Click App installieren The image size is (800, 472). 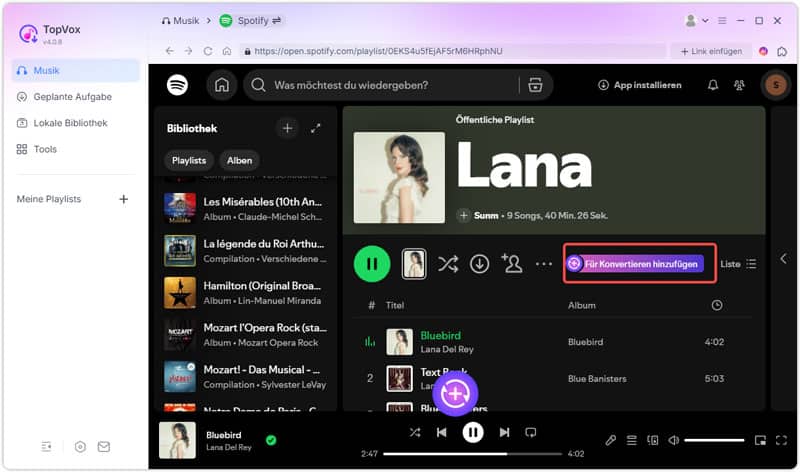click(639, 85)
